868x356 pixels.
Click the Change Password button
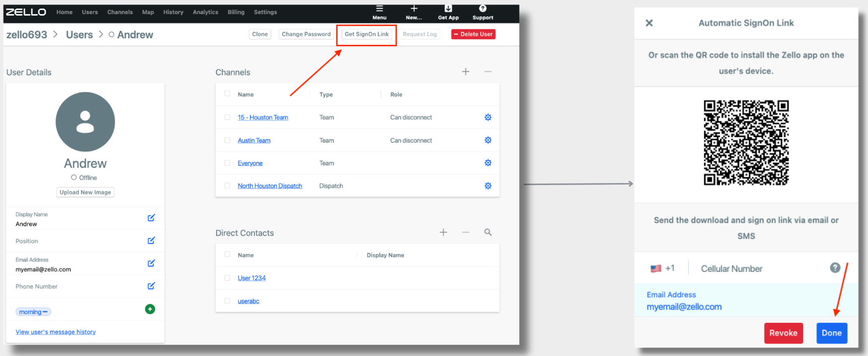(306, 34)
